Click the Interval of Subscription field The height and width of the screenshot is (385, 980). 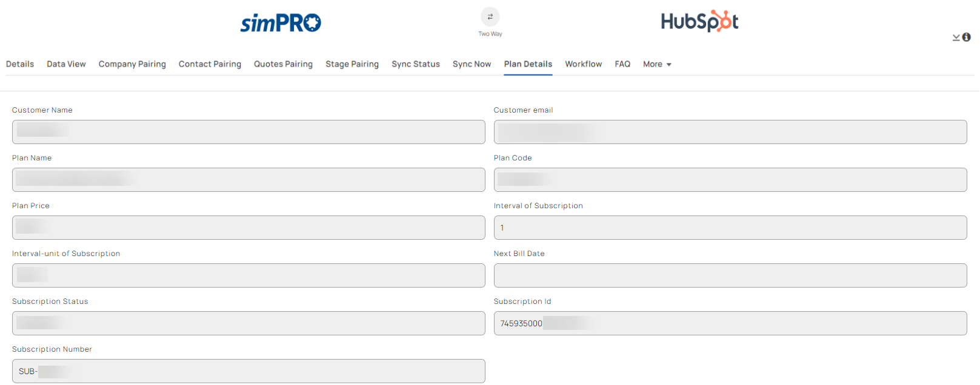coord(730,228)
